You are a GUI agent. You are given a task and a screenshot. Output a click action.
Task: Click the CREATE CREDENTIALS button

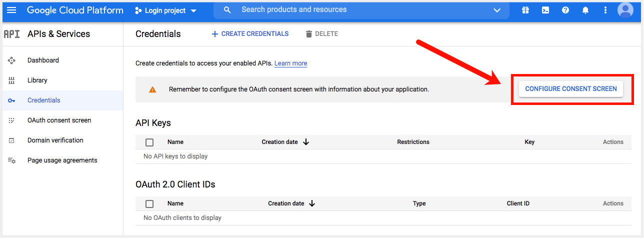point(249,34)
